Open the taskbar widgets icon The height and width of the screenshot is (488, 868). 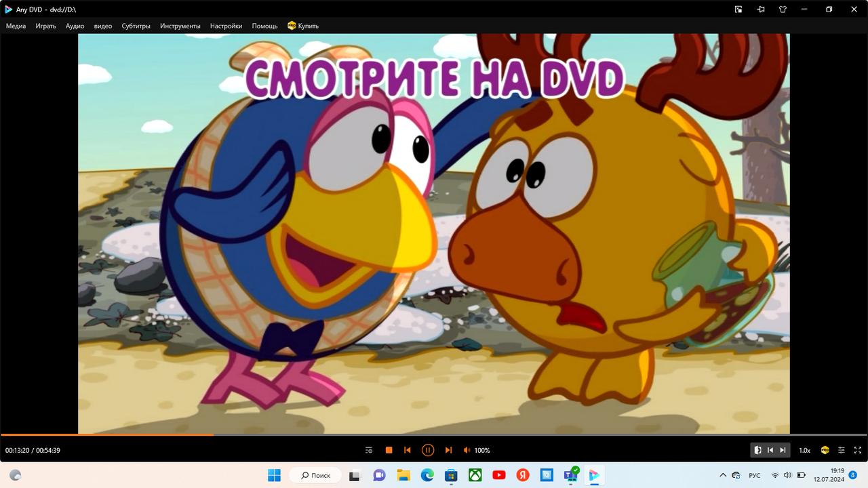[15, 475]
